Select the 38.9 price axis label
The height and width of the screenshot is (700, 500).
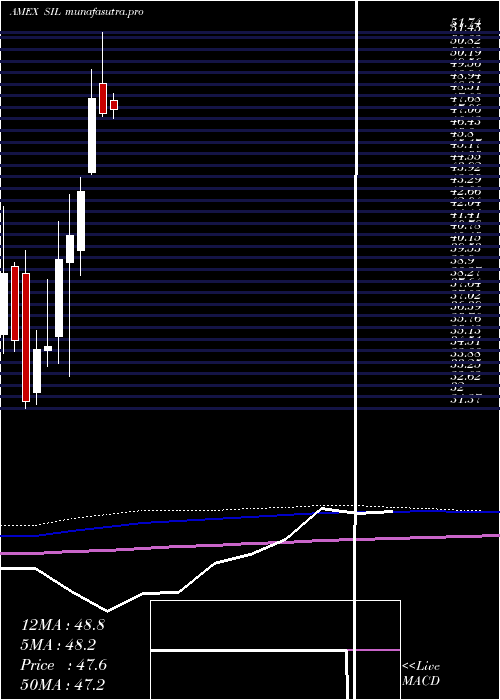pyautogui.click(x=461, y=262)
